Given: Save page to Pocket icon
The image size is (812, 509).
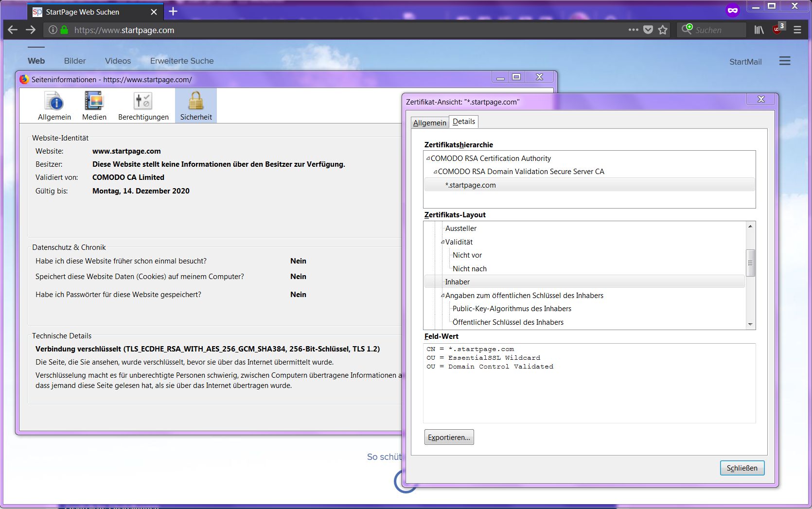Looking at the screenshot, I should (648, 30).
